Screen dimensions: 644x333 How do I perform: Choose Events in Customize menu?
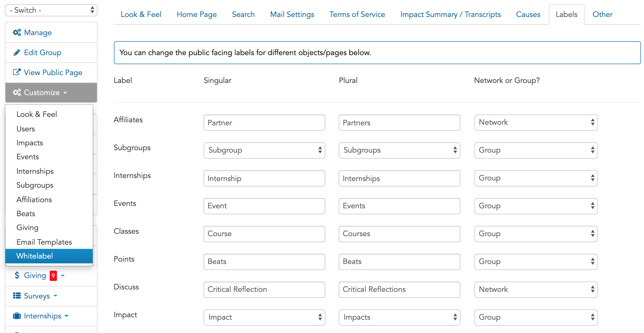tap(49, 157)
